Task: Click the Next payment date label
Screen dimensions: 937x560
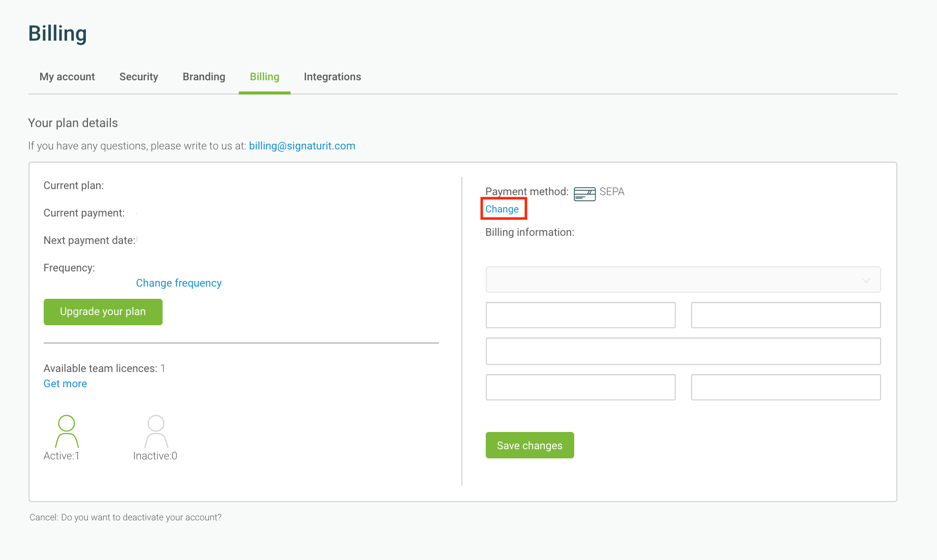Action: point(89,240)
